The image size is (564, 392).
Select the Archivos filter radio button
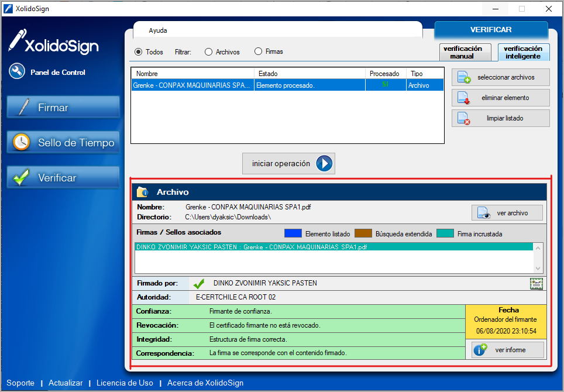tap(209, 52)
